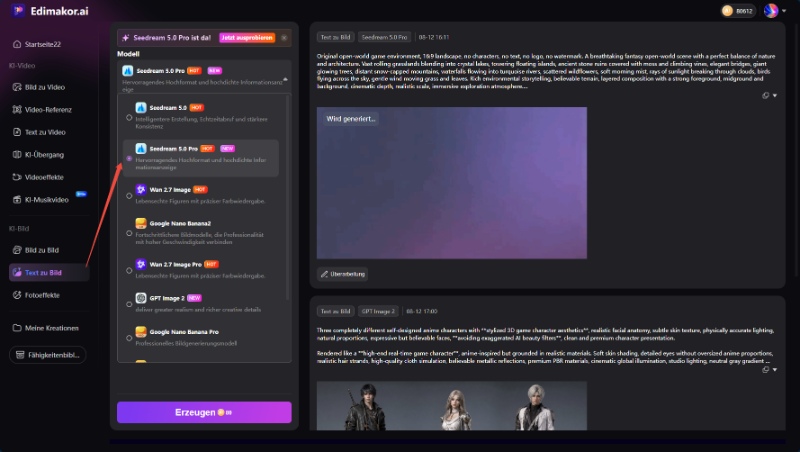This screenshot has height=452, width=800.
Task: Click the HOT badge on Seedream 5.0
Action: (197, 108)
